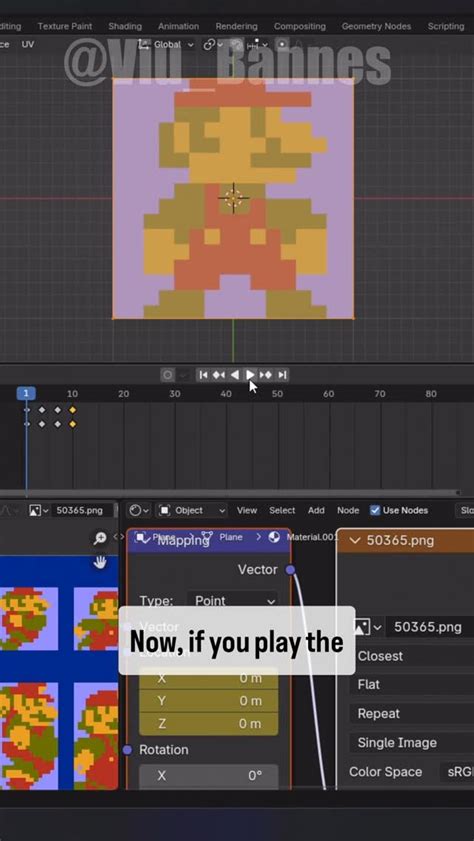Click the Rotation input socket on Mapping node
The width and height of the screenshot is (474, 841).
127,750
